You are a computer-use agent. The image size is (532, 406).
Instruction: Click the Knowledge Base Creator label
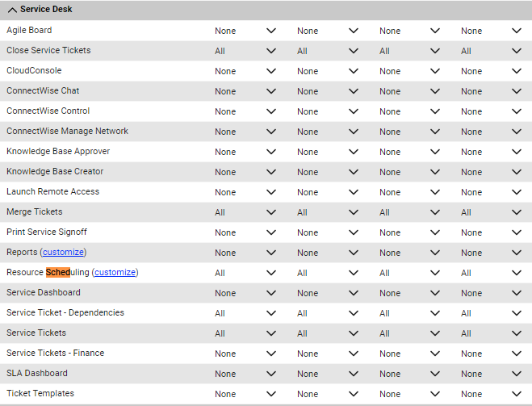click(x=55, y=171)
